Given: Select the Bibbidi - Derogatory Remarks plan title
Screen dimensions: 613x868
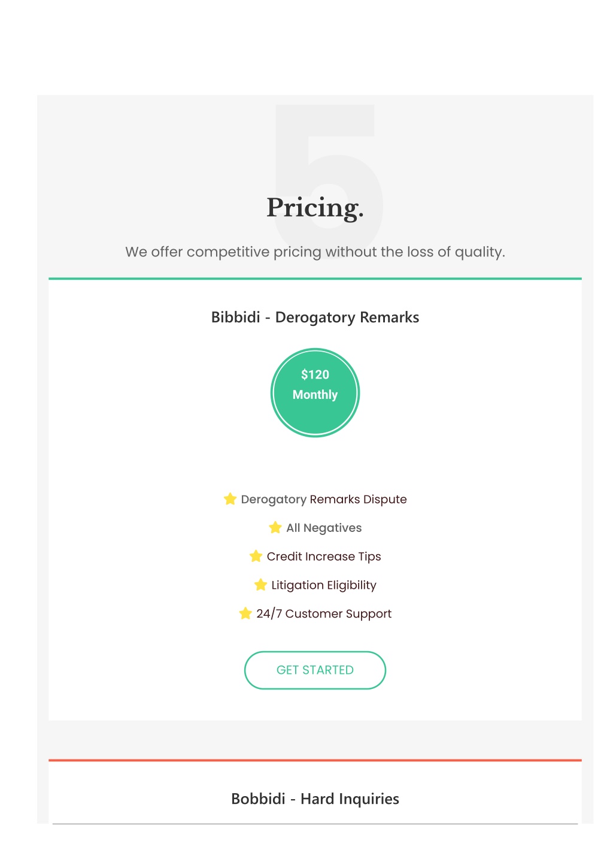Looking at the screenshot, I should click(x=315, y=317).
